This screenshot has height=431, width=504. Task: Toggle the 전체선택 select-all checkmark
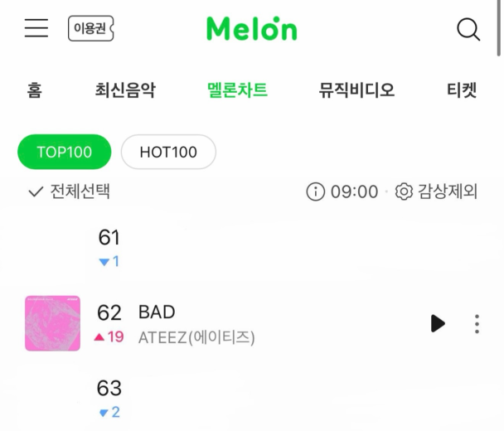click(x=36, y=191)
